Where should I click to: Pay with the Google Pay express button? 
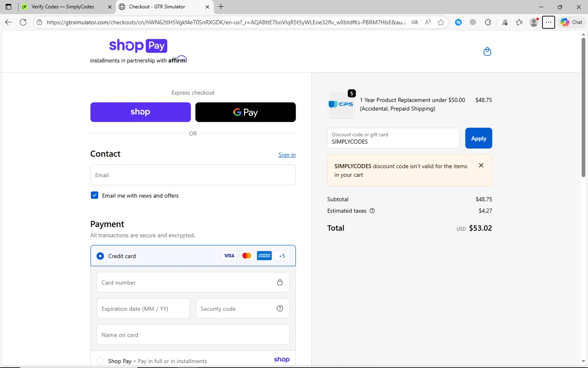(245, 112)
